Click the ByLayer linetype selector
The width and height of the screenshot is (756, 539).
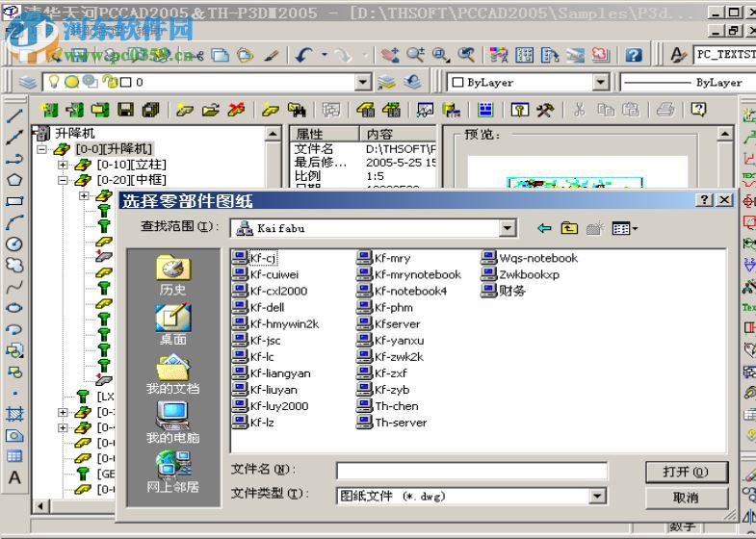(689, 83)
